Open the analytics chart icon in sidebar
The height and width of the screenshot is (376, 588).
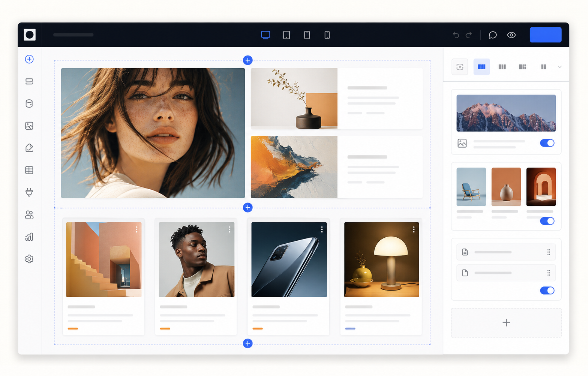[29, 237]
